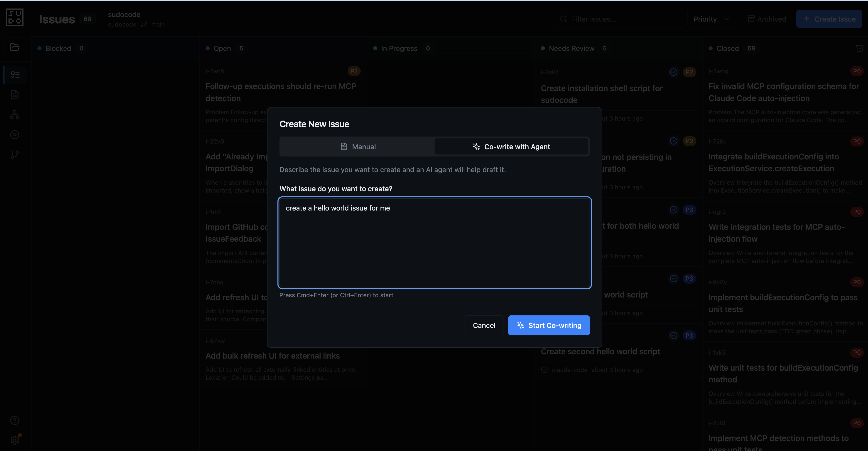The width and height of the screenshot is (868, 451).
Task: Open the Priority filter dropdown
Action: (x=711, y=19)
